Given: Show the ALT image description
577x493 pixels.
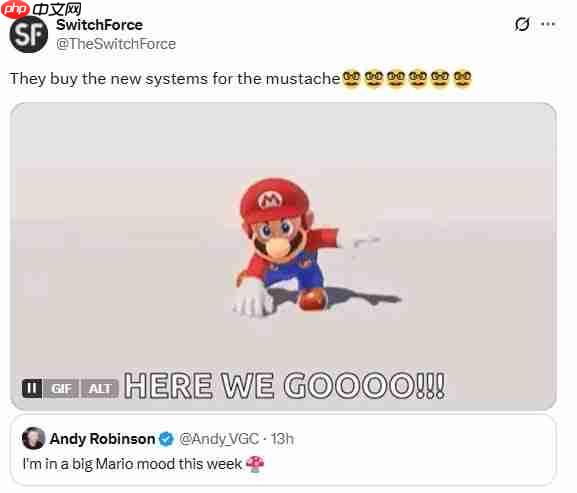Looking at the screenshot, I should point(100,389).
